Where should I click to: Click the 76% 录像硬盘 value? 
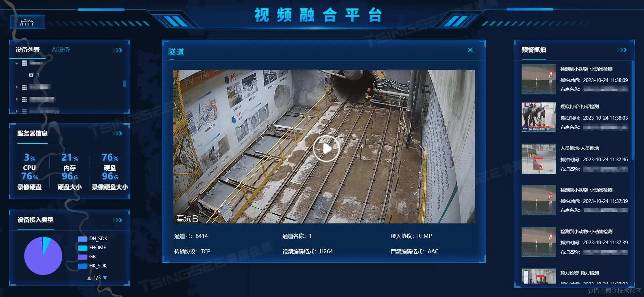30,176
